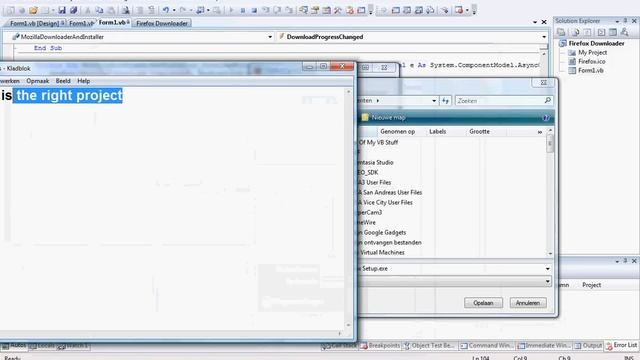Click the file list vertical scrollbar in save dialog
The image size is (640, 360).
point(550,192)
